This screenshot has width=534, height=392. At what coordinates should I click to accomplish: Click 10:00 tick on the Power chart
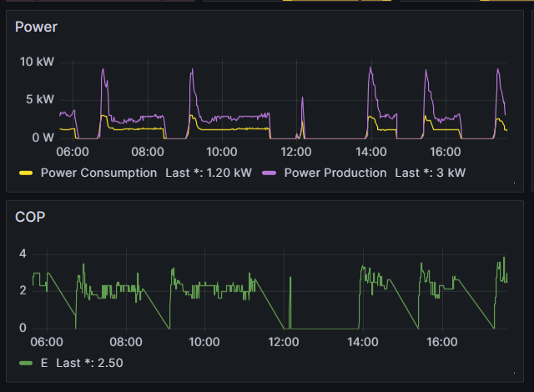point(222,152)
